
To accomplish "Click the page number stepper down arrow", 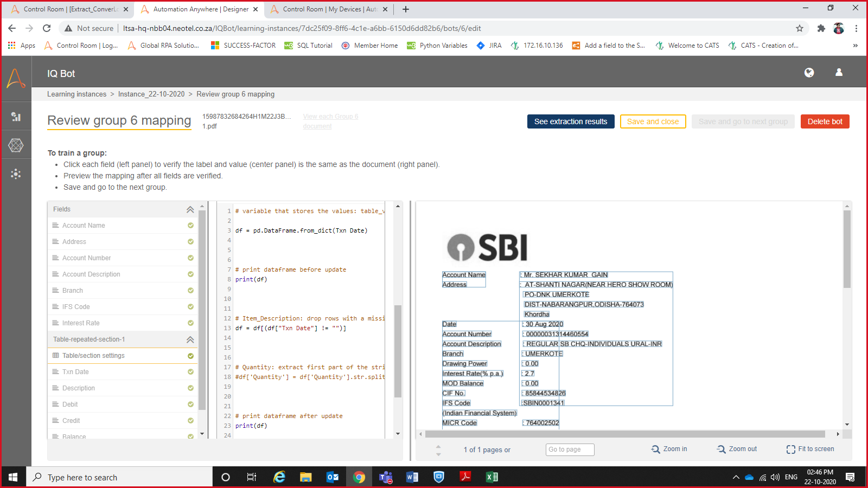I will click(x=438, y=454).
